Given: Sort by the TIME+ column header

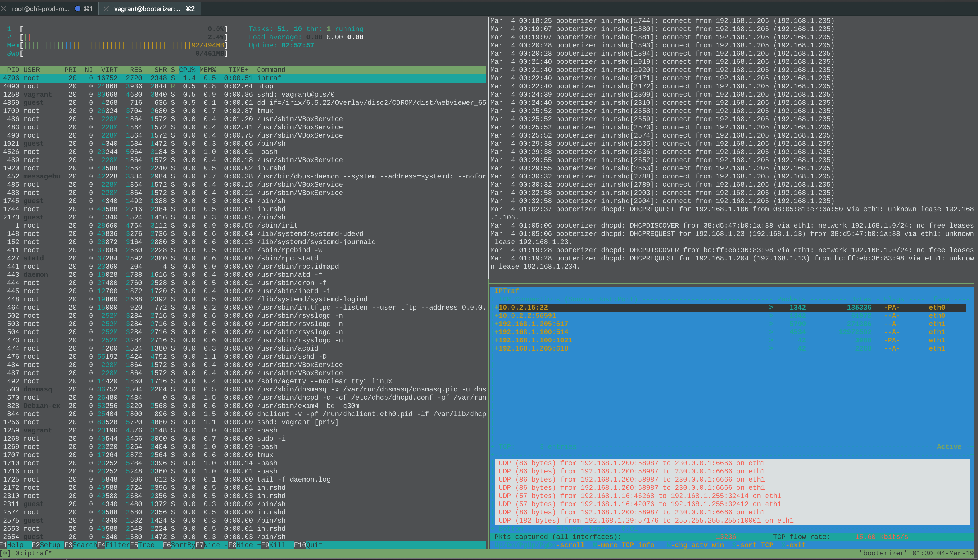Looking at the screenshot, I should (239, 70).
